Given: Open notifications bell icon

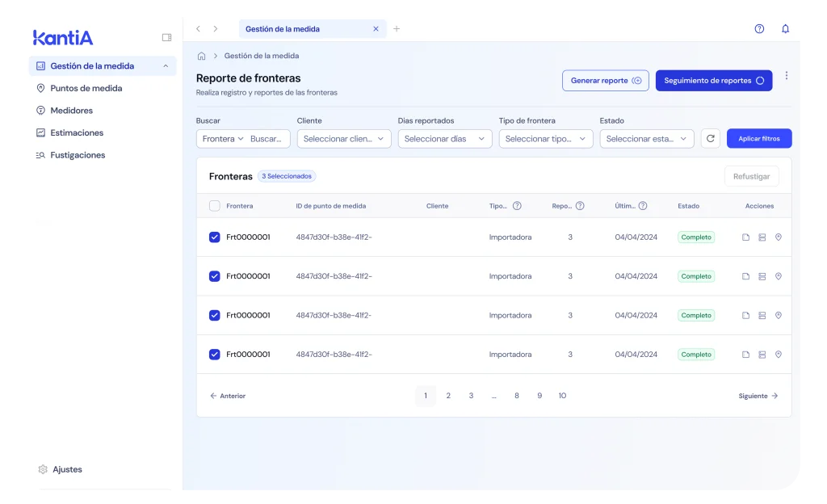Looking at the screenshot, I should [x=785, y=29].
